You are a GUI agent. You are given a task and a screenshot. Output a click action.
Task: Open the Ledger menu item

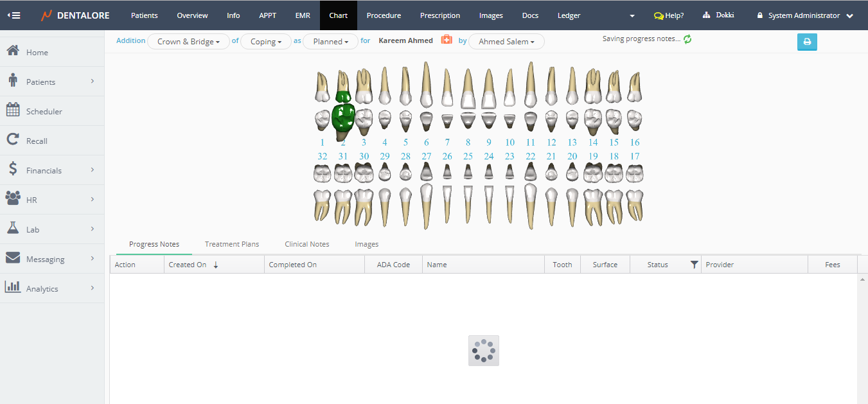569,15
